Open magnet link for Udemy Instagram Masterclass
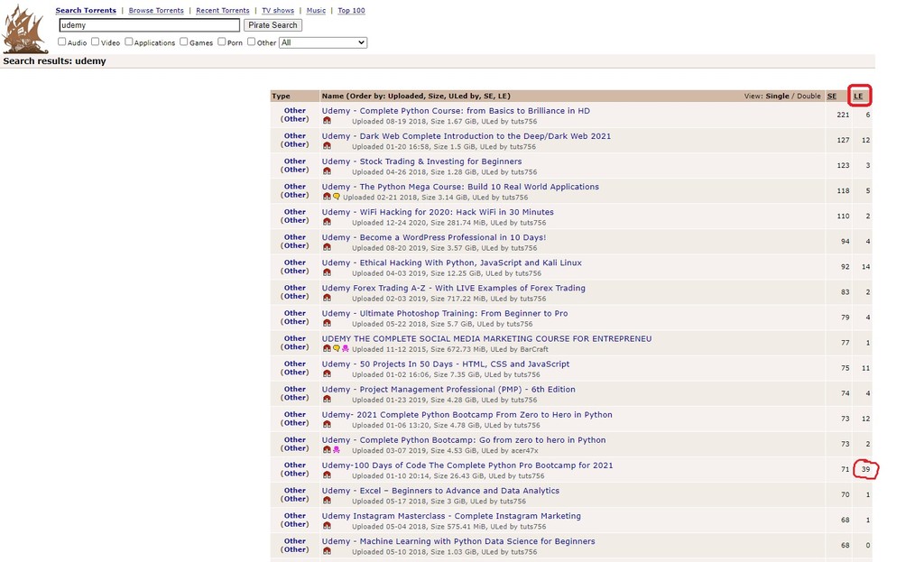924x562 pixels. (x=327, y=526)
